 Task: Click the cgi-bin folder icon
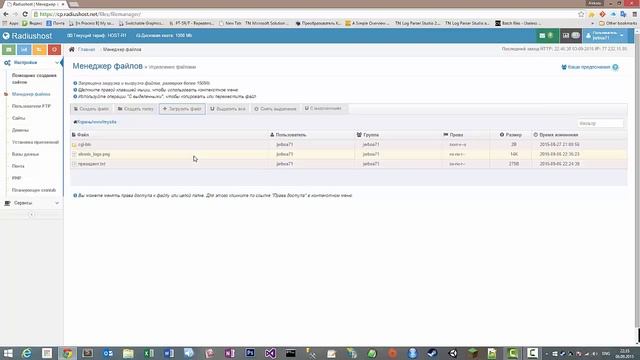74,145
